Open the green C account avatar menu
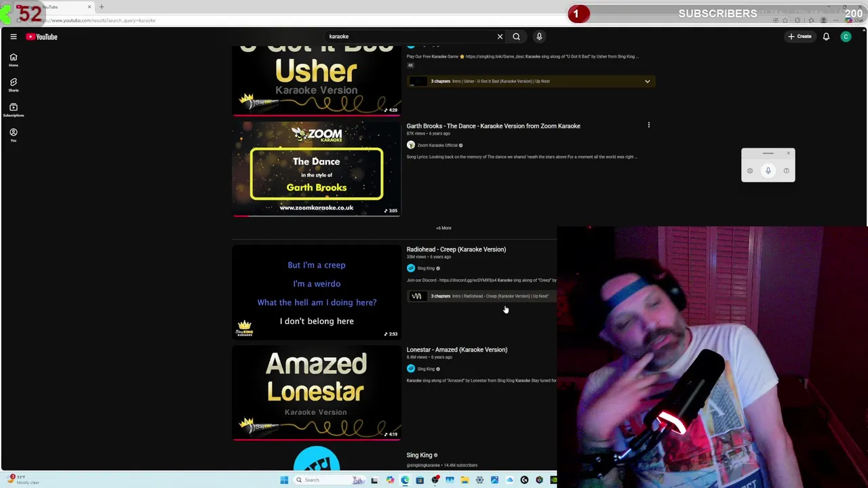Screen dimensions: 868x488 846,37
